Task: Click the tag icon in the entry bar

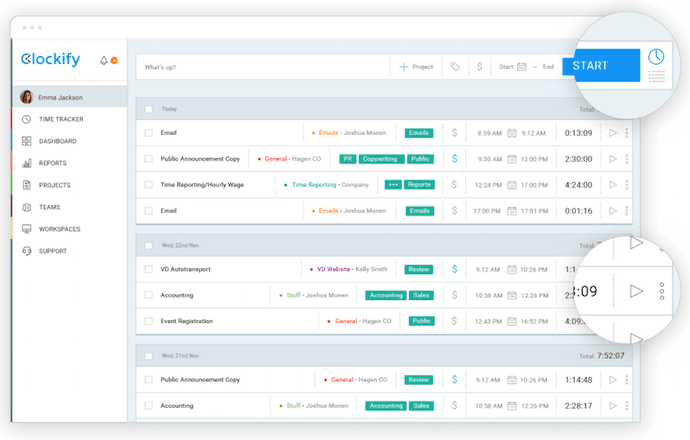Action: tap(455, 67)
